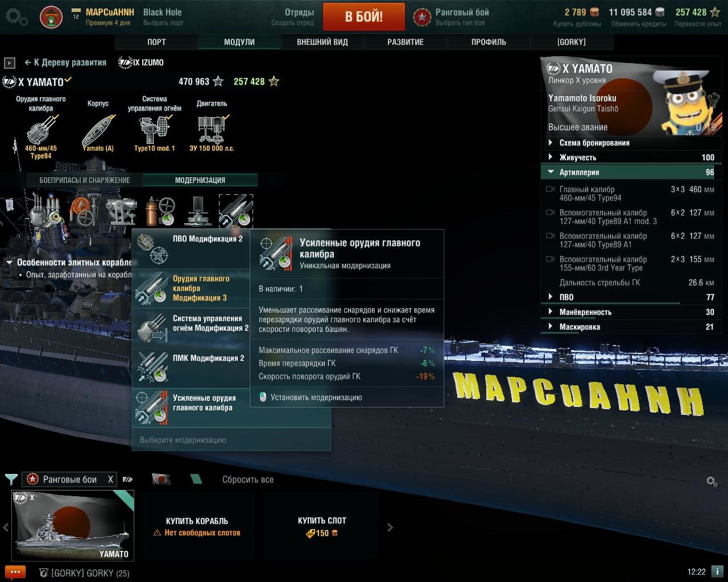Switch to the ВНЕШНИЙ ВИД tab
This screenshot has height=582, width=728.
click(322, 42)
